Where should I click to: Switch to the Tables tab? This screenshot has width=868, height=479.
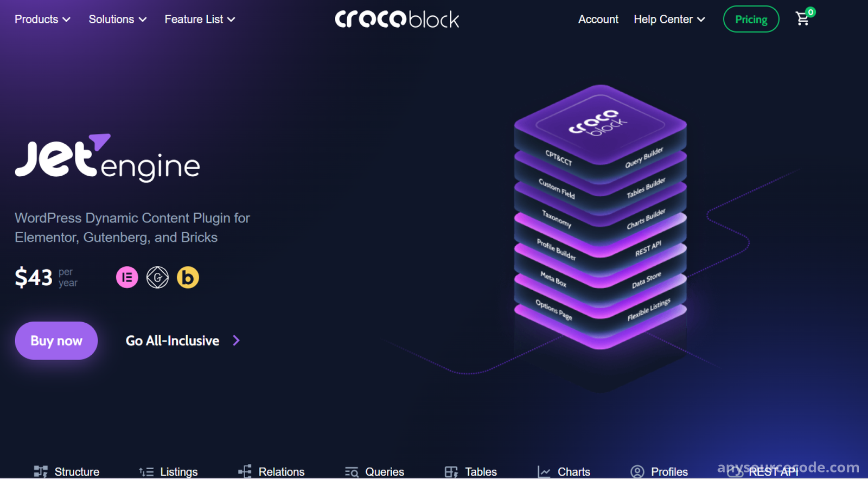[471, 471]
